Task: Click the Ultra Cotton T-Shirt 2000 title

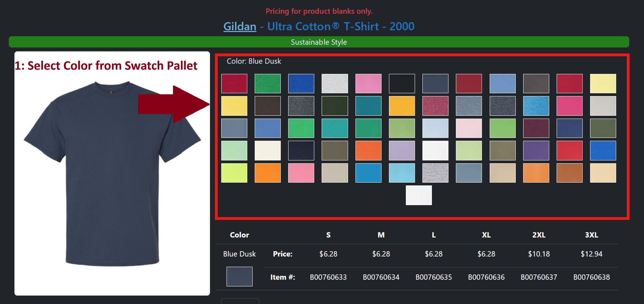Action: point(341,26)
